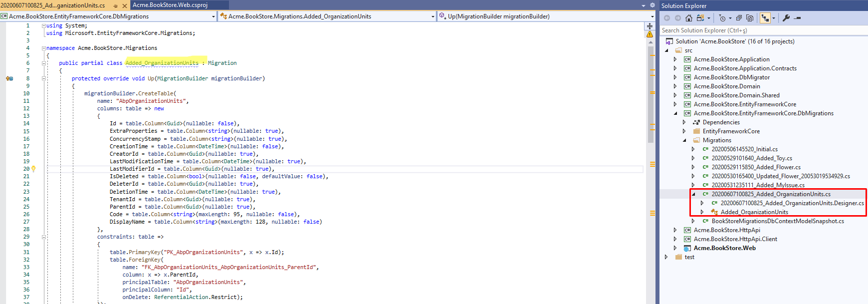The image size is (868, 304).
Task: Click the Collapse All icon
Action: (739, 18)
